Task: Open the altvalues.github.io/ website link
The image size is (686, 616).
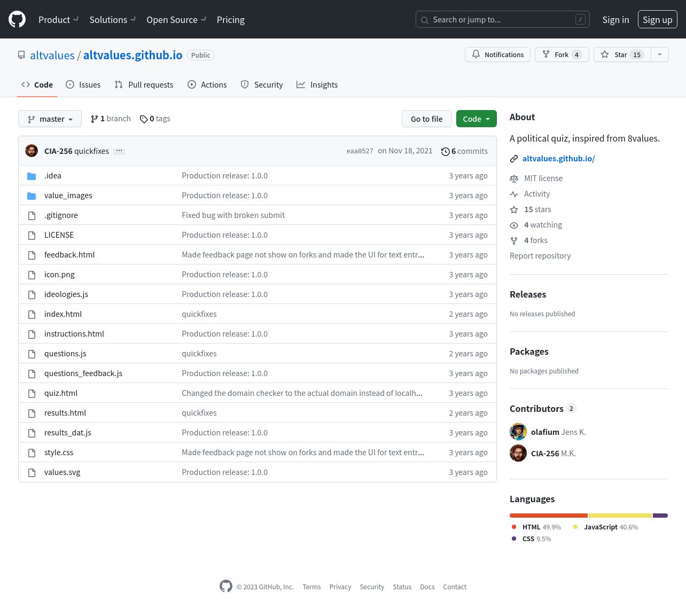Action: tap(558, 159)
